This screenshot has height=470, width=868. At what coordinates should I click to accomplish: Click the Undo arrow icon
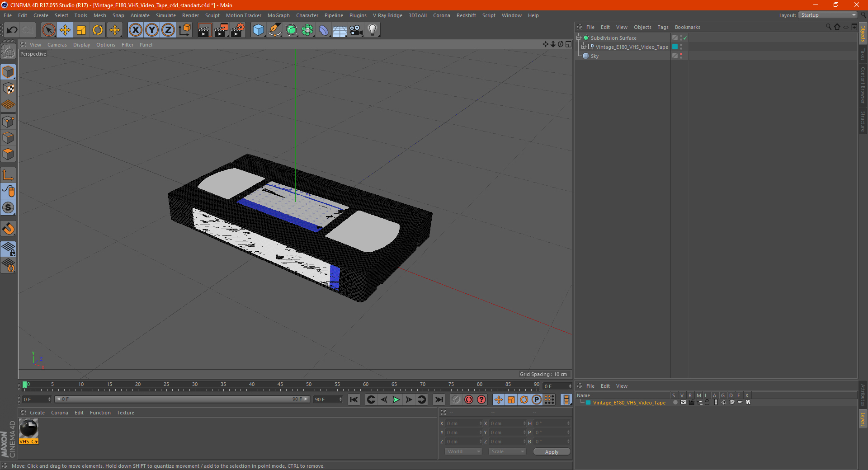click(12, 30)
